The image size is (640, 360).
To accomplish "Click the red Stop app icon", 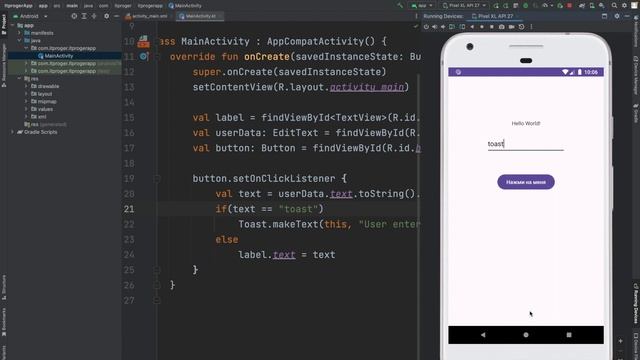I will click(570, 6).
